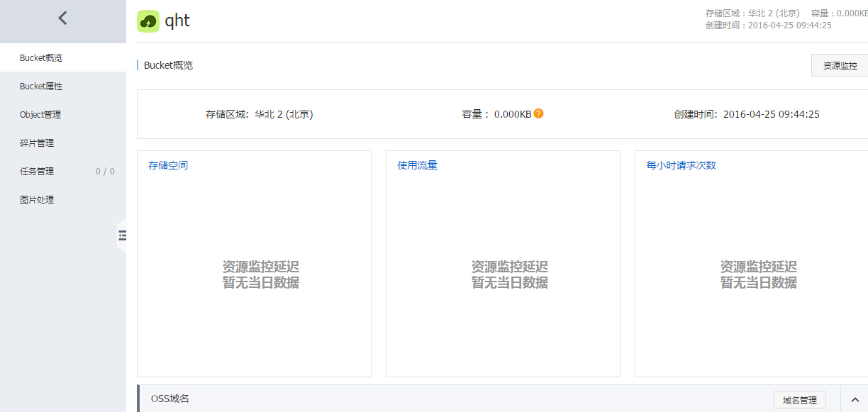This screenshot has height=412, width=868.
Task: Open 域名管理
Action: (799, 399)
